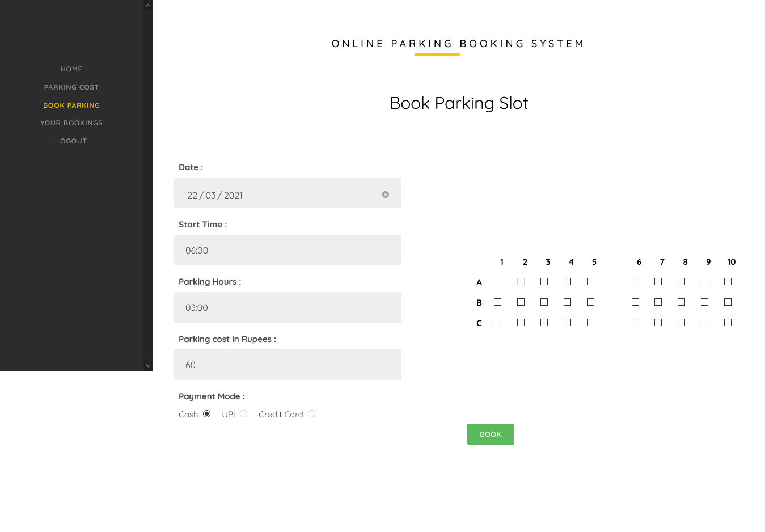Open Your Bookings from sidebar
765x532 pixels.
coord(71,123)
